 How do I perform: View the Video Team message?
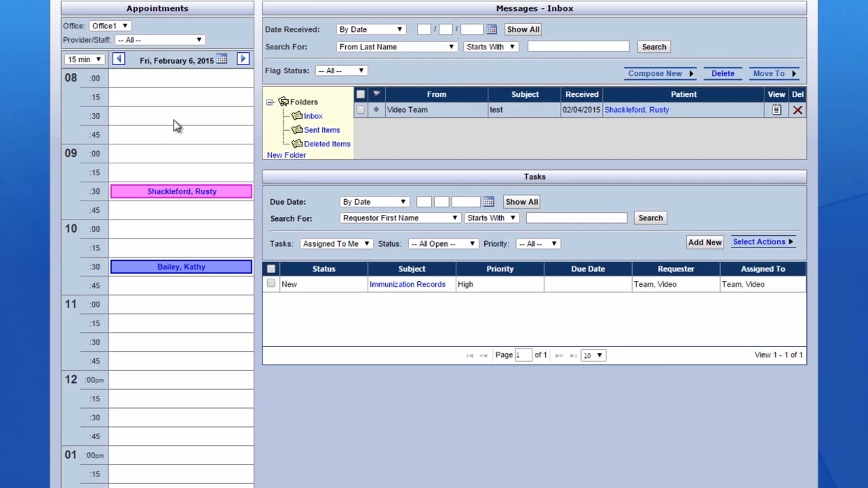coord(776,110)
